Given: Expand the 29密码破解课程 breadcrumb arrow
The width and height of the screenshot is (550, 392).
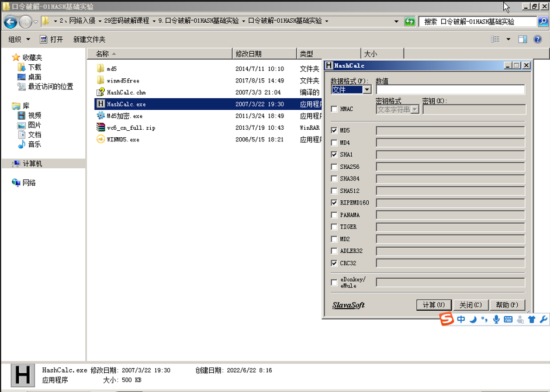Looking at the screenshot, I should 154,22.
